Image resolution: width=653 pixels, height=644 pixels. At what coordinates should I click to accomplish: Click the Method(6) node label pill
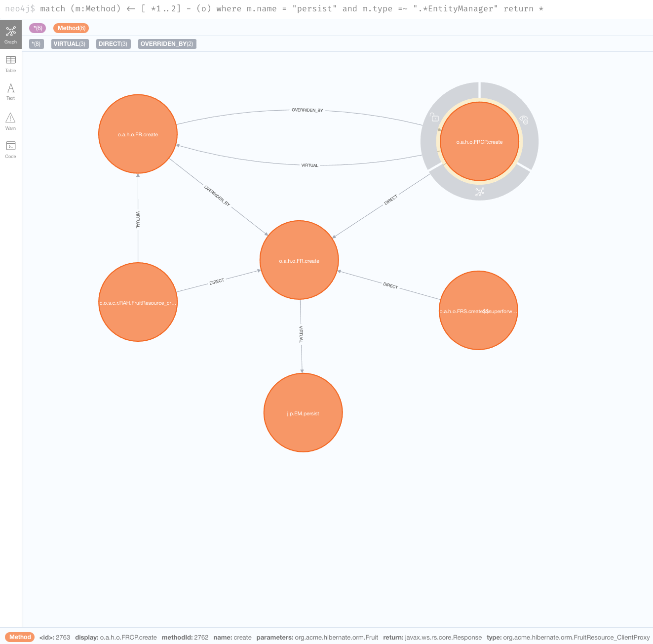(71, 28)
